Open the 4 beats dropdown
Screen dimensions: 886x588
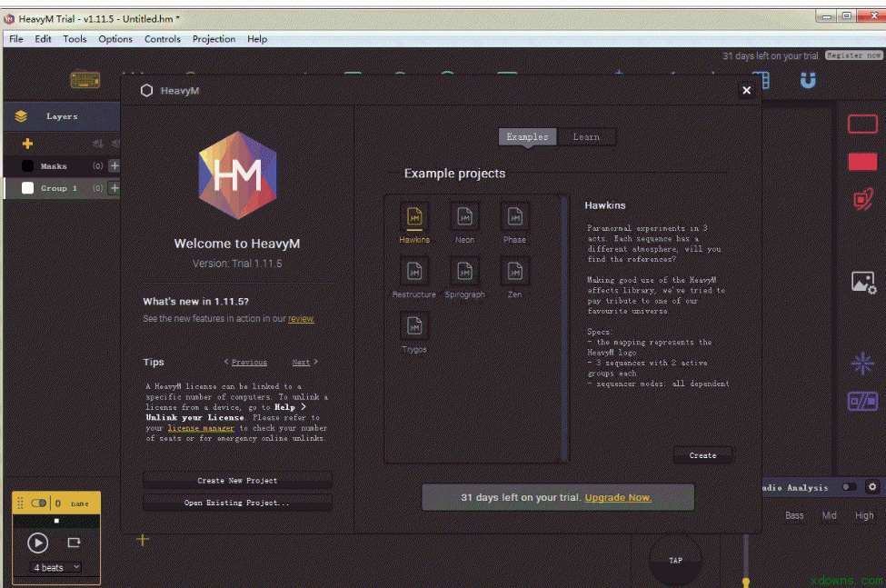coord(56,567)
